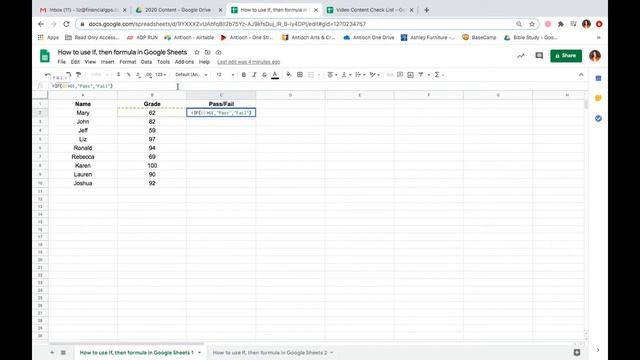Image resolution: width=640 pixels, height=360 pixels.
Task: Check the cloud document status icon
Action: tap(218, 52)
